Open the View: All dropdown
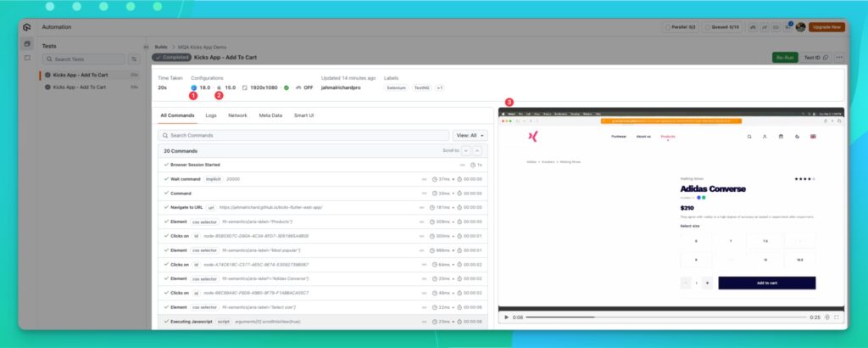The width and height of the screenshot is (868, 348). [470, 135]
